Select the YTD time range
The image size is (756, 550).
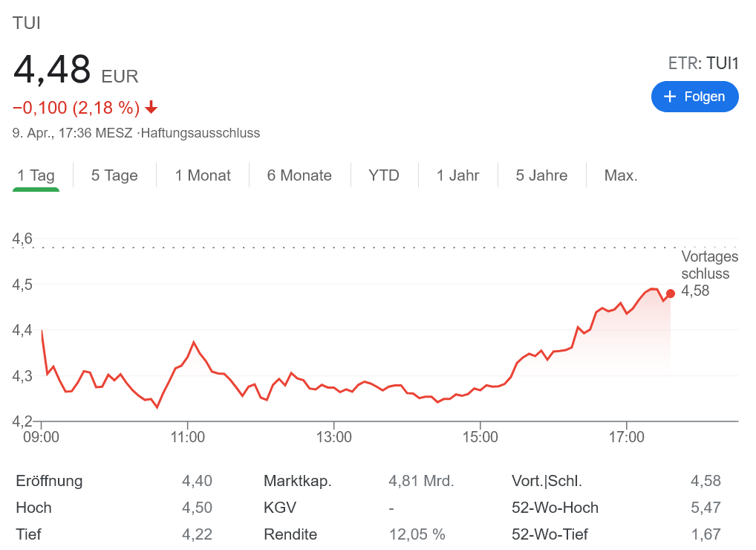click(384, 175)
